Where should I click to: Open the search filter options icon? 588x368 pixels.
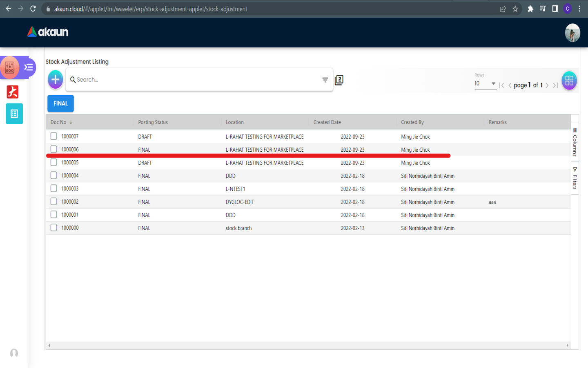coord(325,80)
